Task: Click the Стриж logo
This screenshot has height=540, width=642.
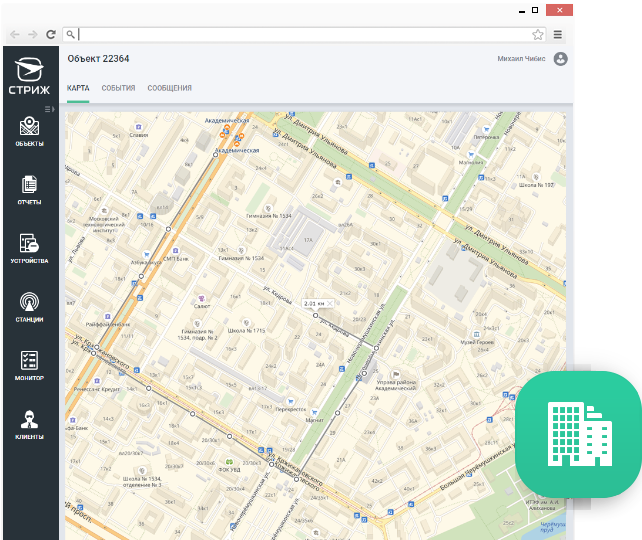Action: click(x=29, y=77)
